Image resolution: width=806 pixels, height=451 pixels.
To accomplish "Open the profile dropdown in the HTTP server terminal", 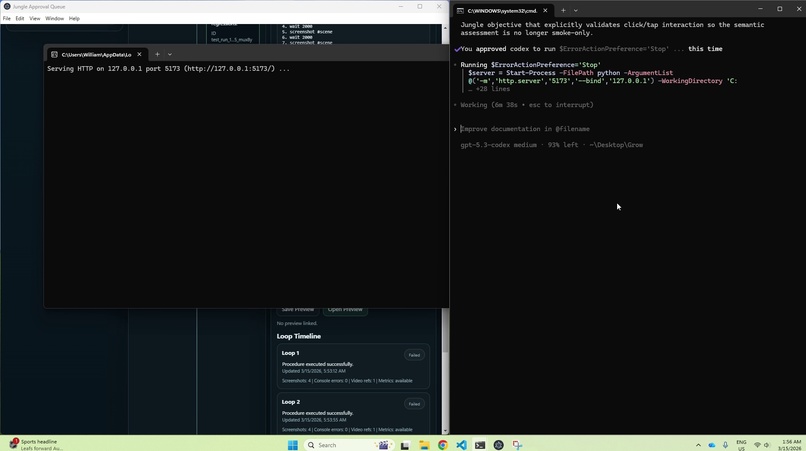I will pyautogui.click(x=170, y=55).
